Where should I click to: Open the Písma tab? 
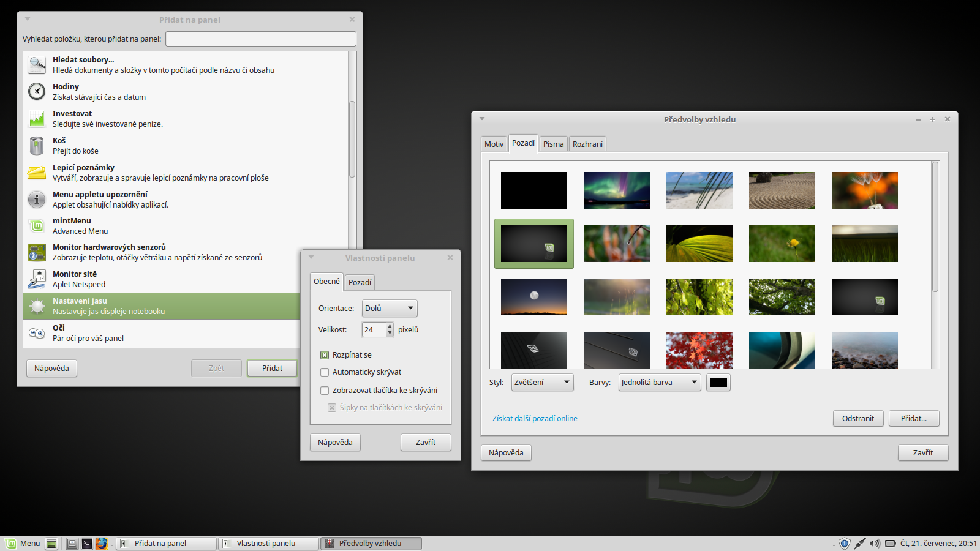[553, 143]
